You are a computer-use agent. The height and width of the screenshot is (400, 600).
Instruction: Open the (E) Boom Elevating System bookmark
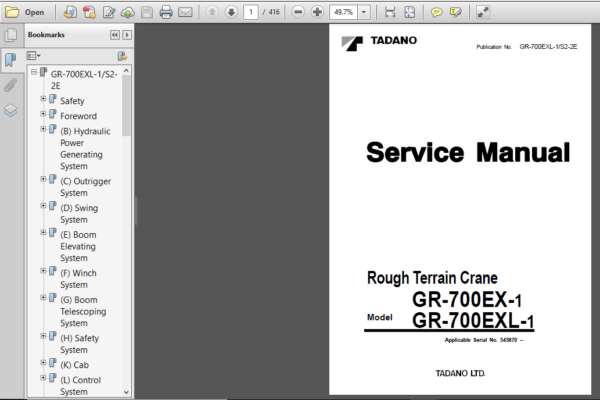click(78, 246)
